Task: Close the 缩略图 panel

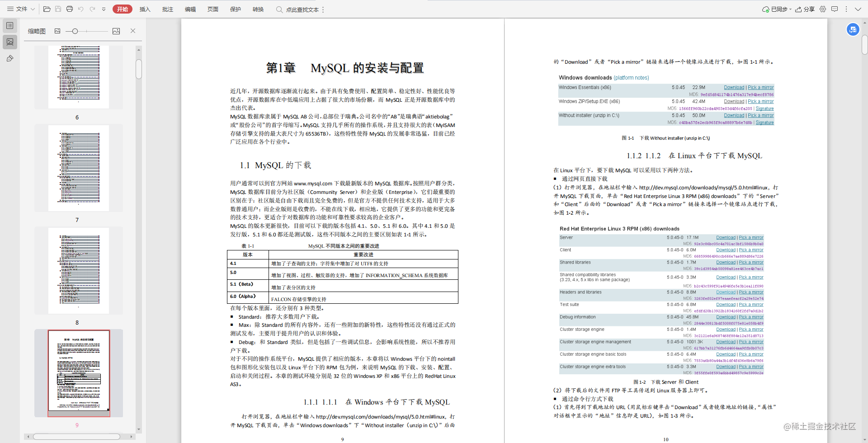Action: click(x=133, y=31)
